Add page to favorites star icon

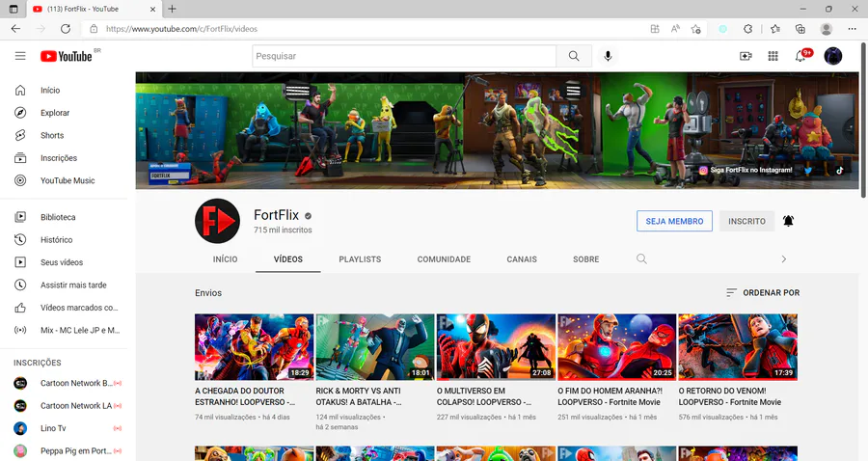[695, 29]
